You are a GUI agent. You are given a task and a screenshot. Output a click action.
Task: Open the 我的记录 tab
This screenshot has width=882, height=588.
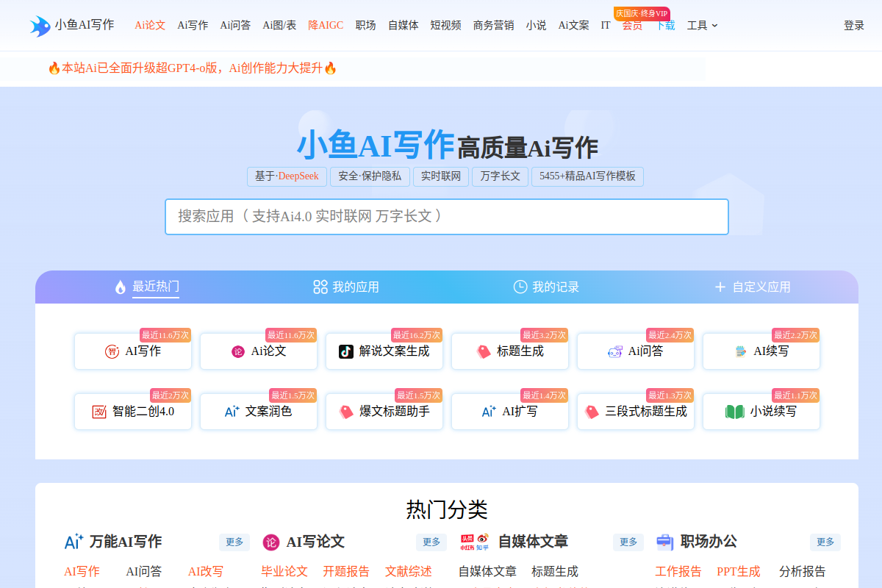[x=546, y=287]
